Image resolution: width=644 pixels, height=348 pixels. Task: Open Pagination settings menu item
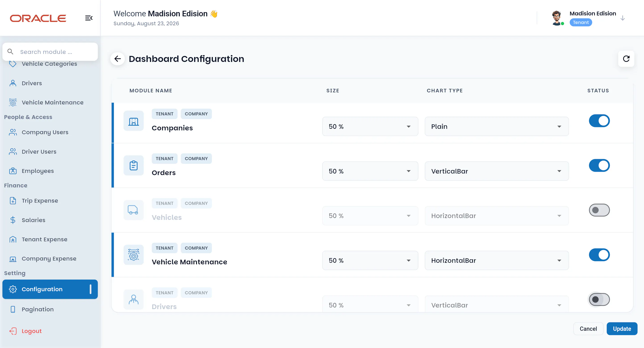pos(50,309)
